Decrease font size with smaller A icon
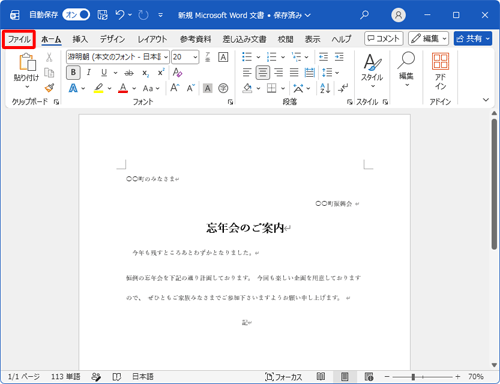Viewport: 500px width, 384px height. pyautogui.click(x=190, y=88)
